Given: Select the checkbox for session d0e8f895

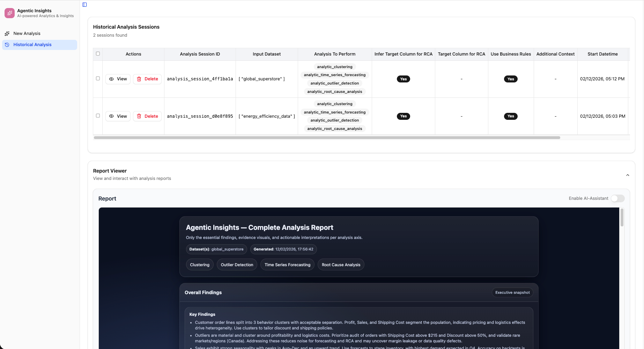Looking at the screenshot, I should point(98,115).
